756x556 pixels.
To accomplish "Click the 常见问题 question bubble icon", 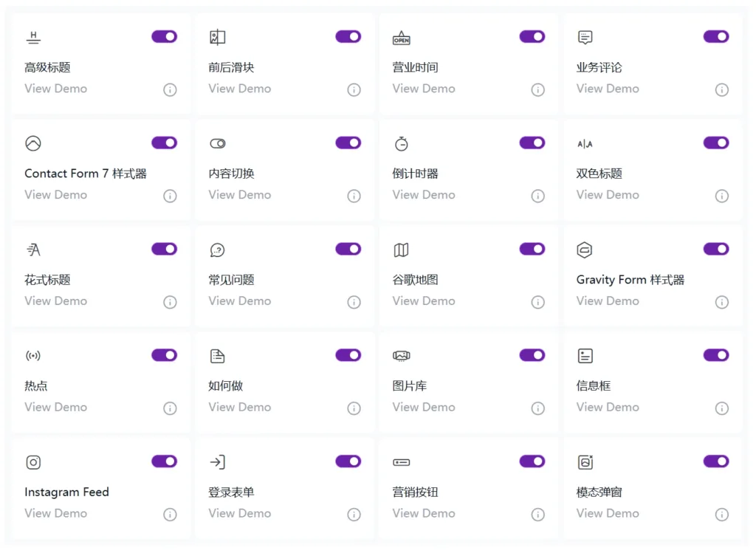I will [217, 250].
